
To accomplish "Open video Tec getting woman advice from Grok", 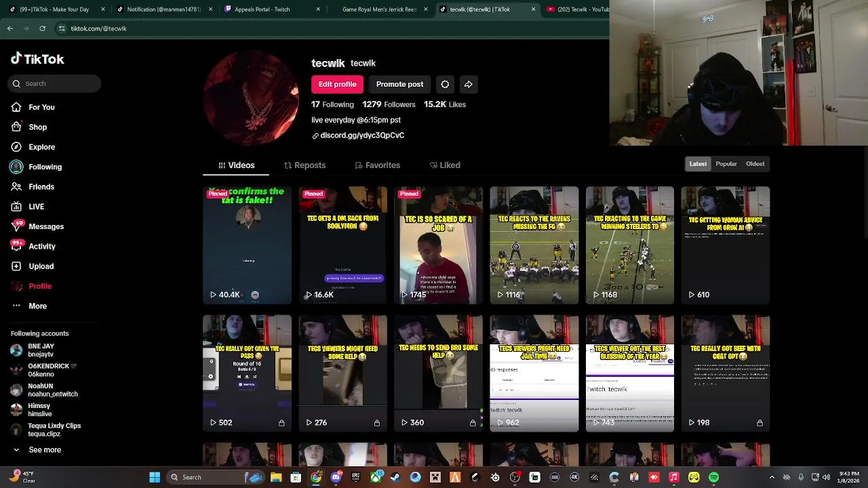I will (726, 245).
